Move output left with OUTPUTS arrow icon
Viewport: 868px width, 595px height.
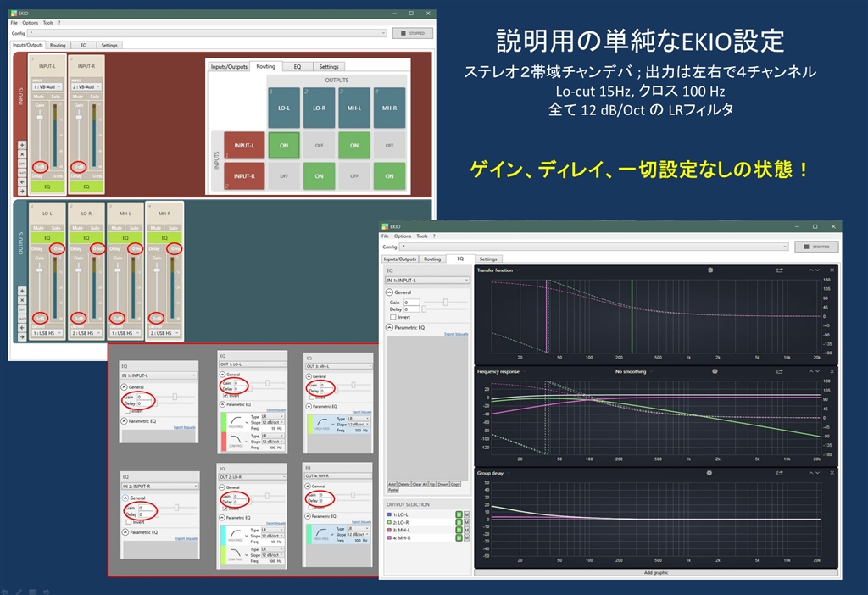pyautogui.click(x=22, y=327)
